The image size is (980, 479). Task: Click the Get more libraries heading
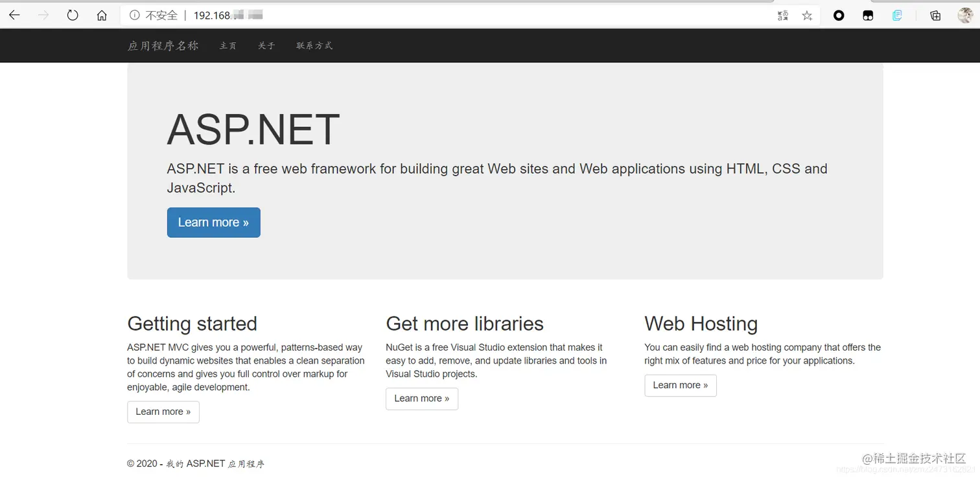click(465, 323)
